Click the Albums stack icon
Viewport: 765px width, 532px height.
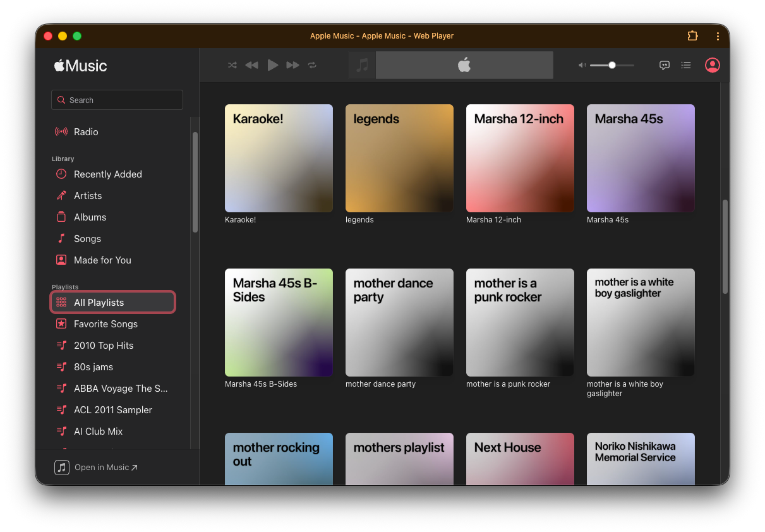point(61,217)
